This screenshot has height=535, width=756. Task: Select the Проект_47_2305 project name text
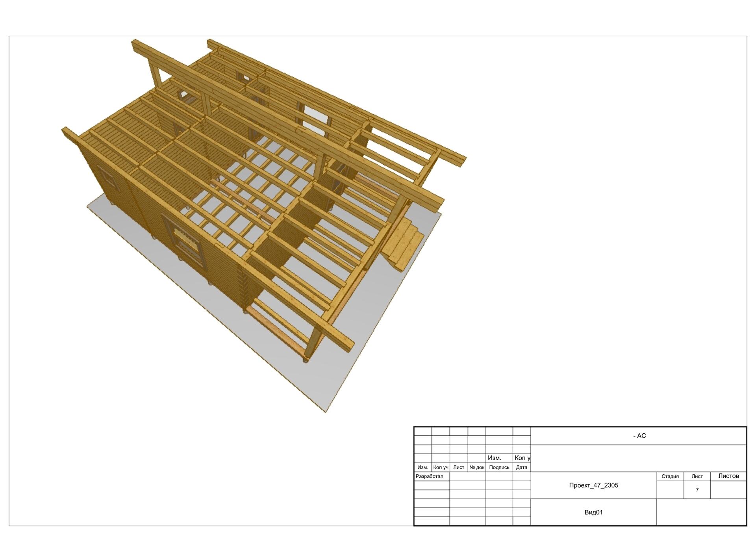(x=593, y=485)
